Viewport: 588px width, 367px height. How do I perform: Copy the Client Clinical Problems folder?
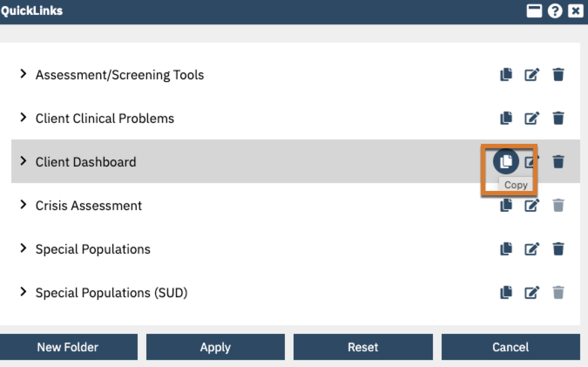(x=506, y=118)
